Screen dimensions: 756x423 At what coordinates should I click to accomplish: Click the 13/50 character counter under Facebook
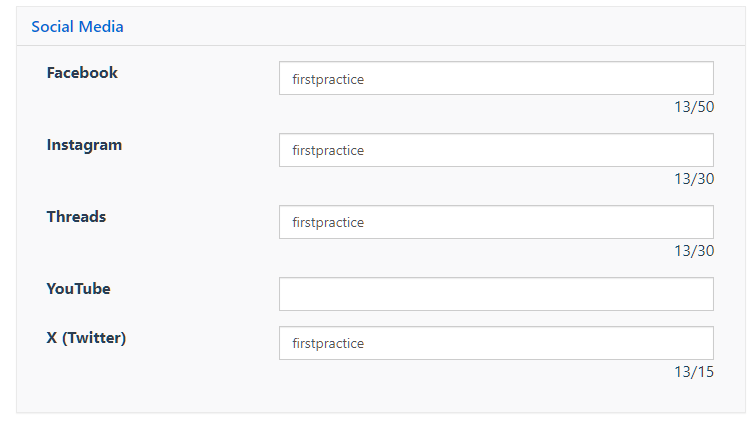694,107
